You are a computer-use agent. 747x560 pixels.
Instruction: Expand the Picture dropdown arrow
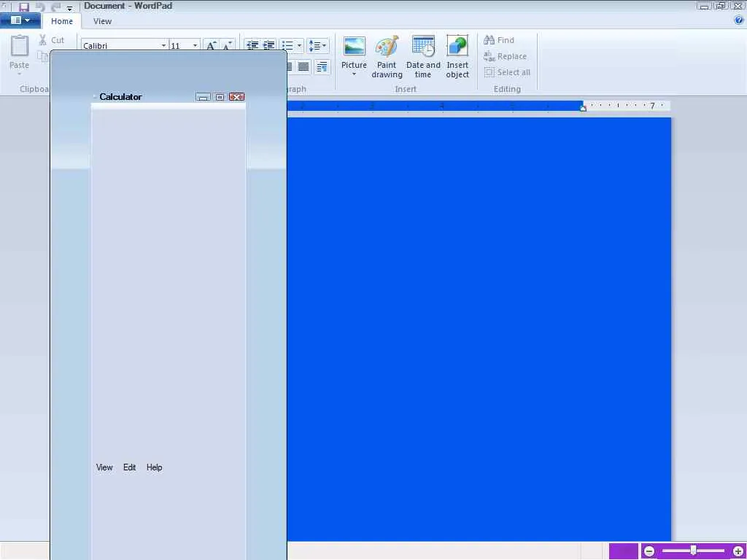coord(354,74)
